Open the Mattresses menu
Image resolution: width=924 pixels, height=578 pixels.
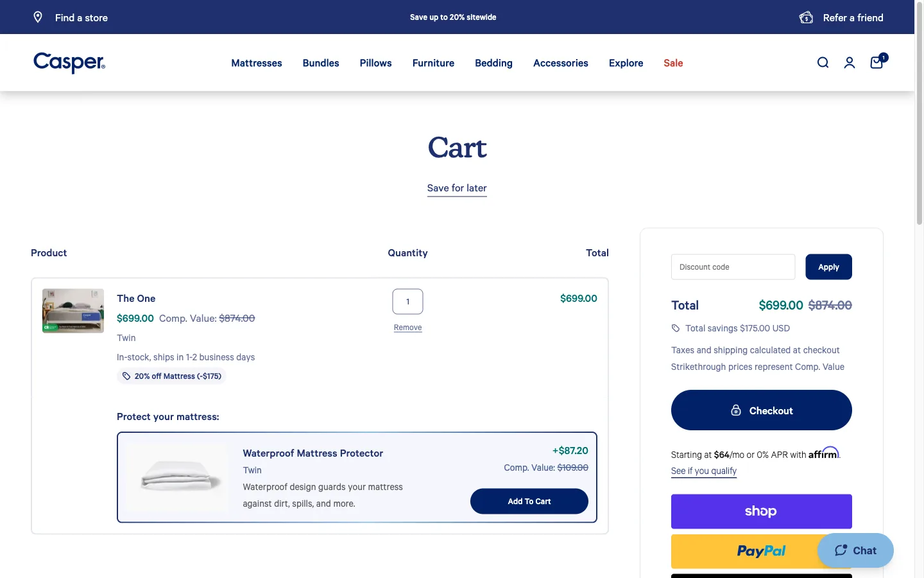257,63
